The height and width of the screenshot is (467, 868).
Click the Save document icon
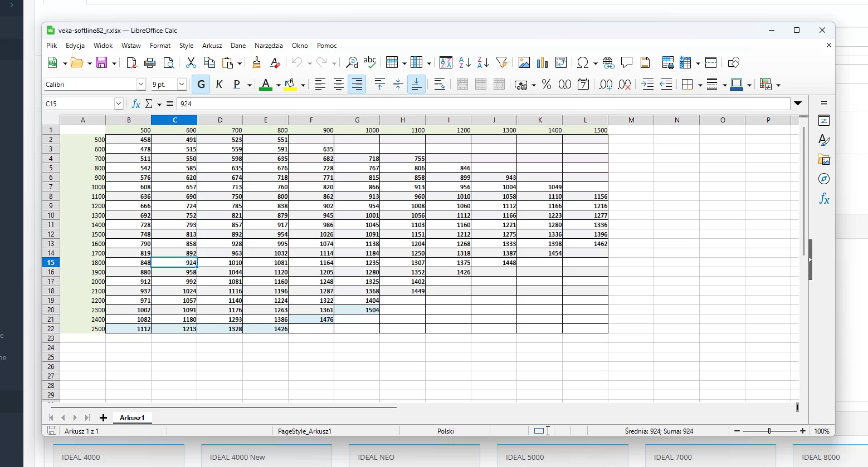coord(101,63)
